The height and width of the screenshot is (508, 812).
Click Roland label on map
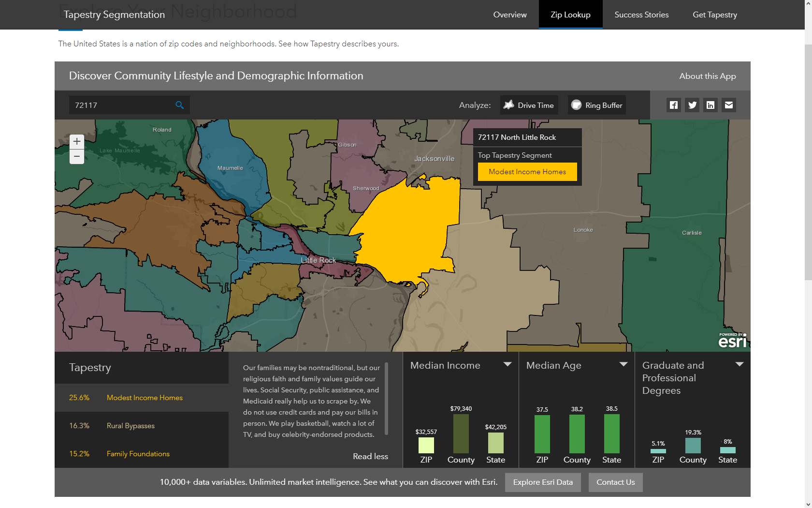pos(162,130)
